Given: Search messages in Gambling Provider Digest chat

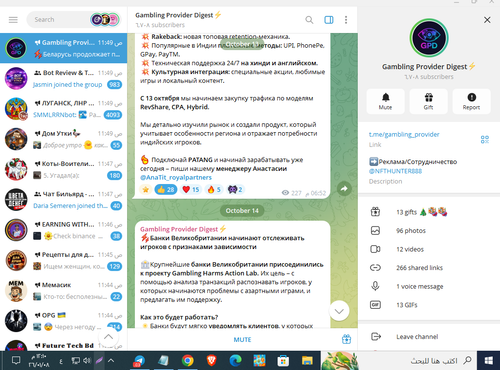Looking at the screenshot, I should (309, 20).
